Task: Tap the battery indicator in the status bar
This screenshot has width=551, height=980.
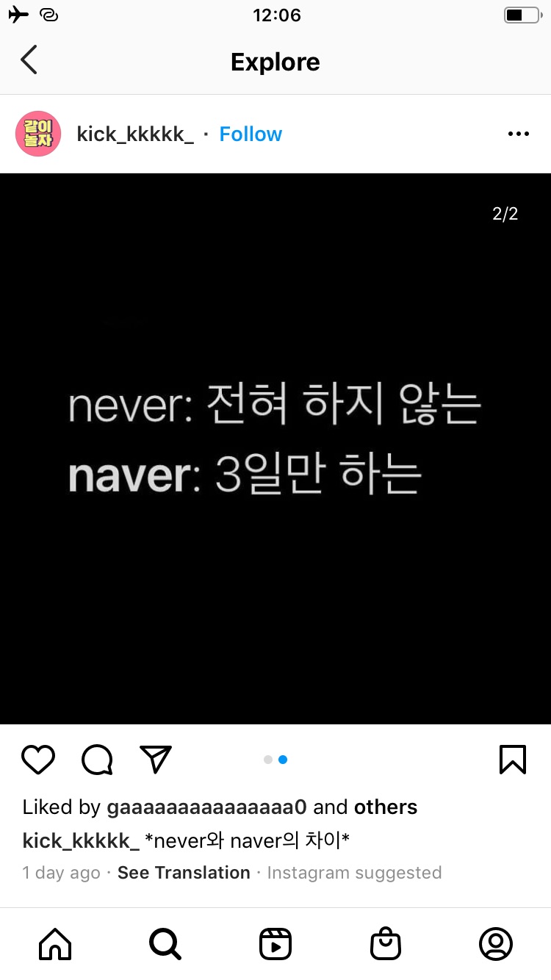Action: [522, 15]
